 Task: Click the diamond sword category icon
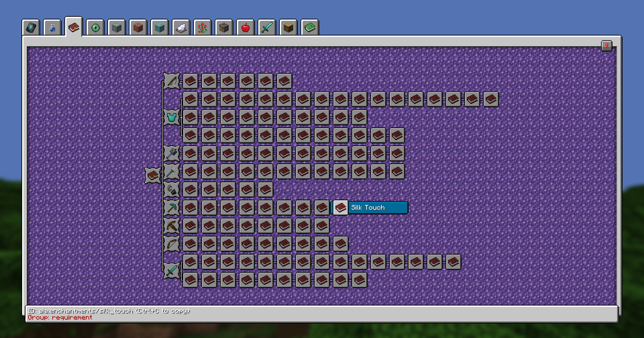(x=172, y=271)
